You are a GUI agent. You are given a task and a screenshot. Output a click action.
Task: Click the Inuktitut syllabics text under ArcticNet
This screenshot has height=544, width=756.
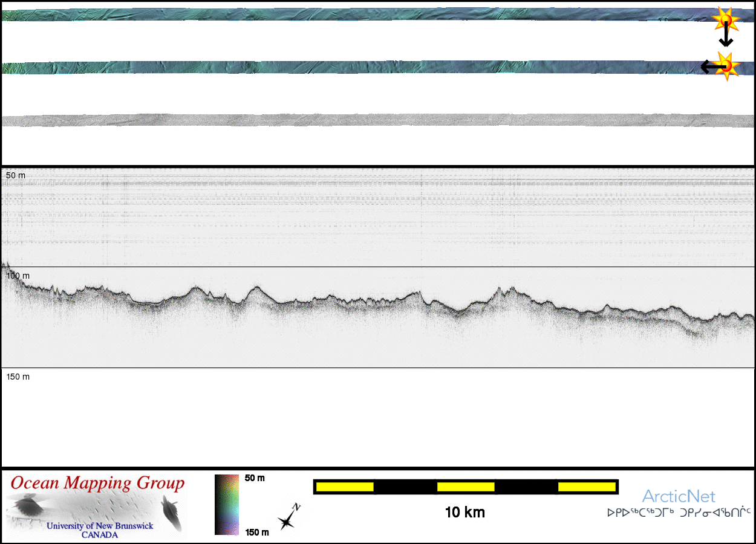point(679,513)
